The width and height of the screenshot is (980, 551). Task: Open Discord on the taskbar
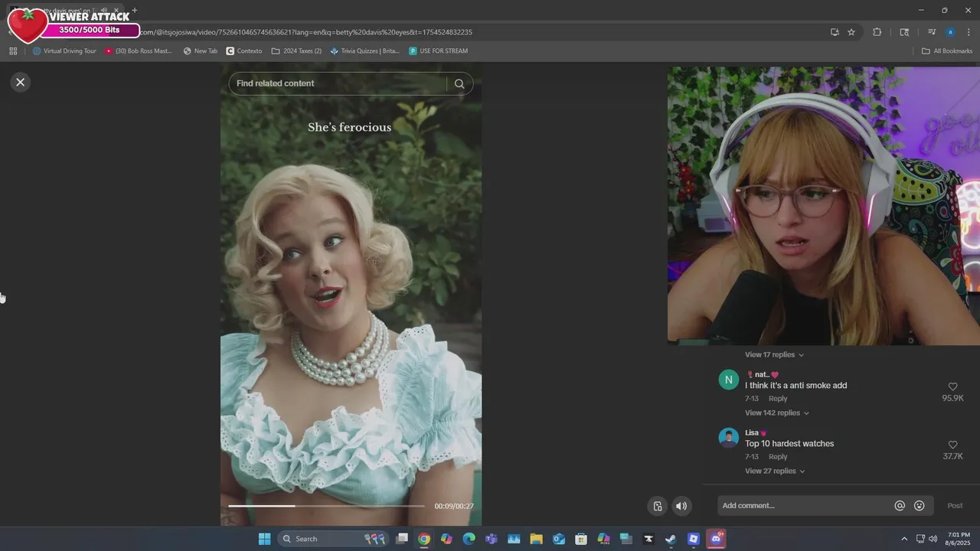point(716,539)
